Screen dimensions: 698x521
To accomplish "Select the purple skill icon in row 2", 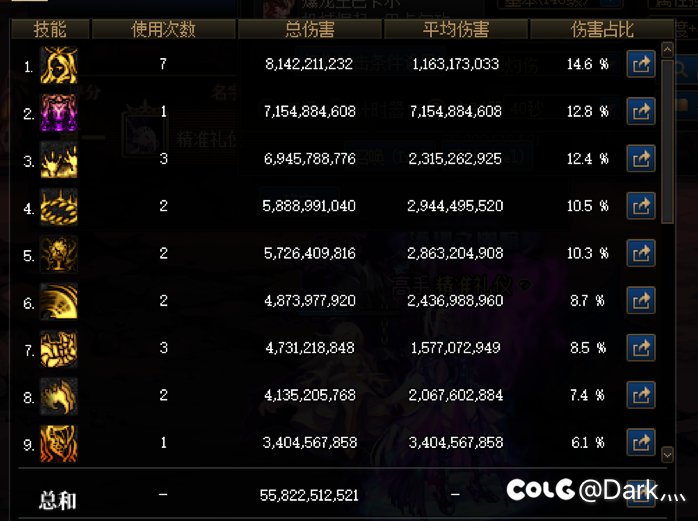I will click(59, 112).
